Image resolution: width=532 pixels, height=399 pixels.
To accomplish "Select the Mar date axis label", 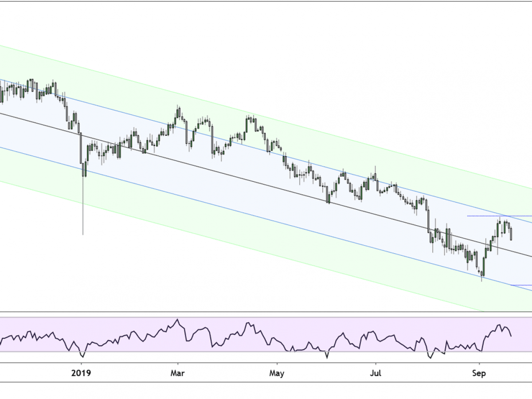I will click(x=178, y=373).
